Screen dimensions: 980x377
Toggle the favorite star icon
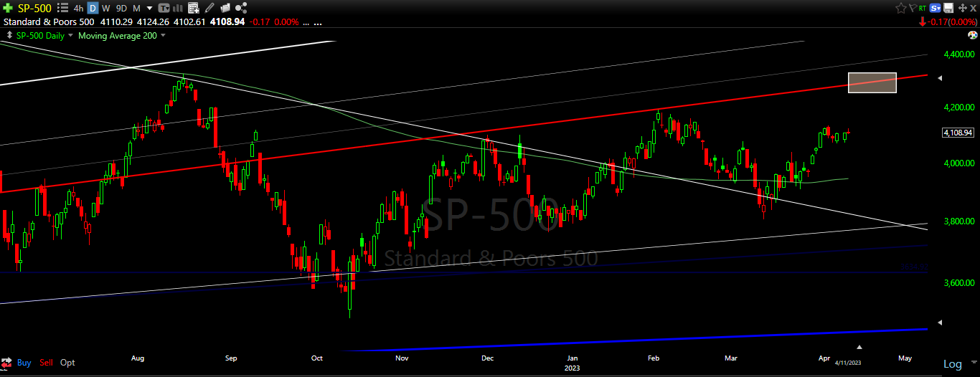point(901,8)
